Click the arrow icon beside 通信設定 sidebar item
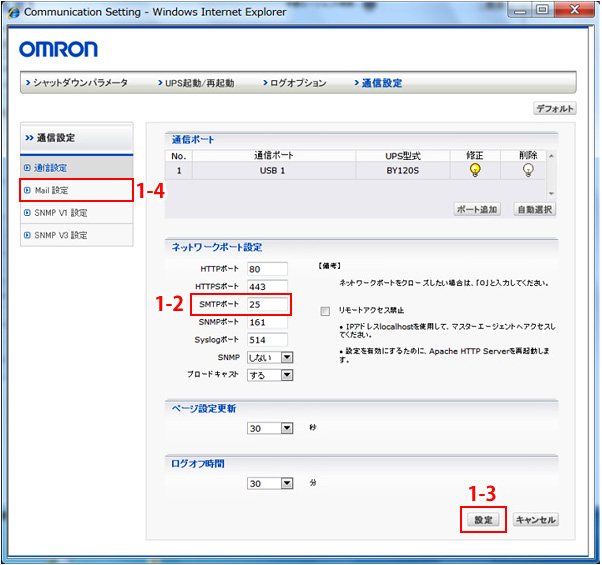This screenshot has height=565, width=602. 27,167
